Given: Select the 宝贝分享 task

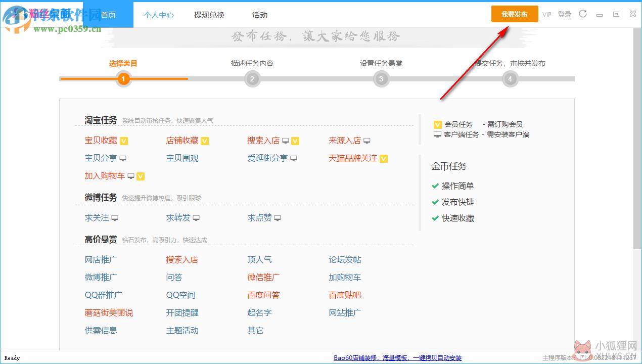Looking at the screenshot, I should pos(101,158).
